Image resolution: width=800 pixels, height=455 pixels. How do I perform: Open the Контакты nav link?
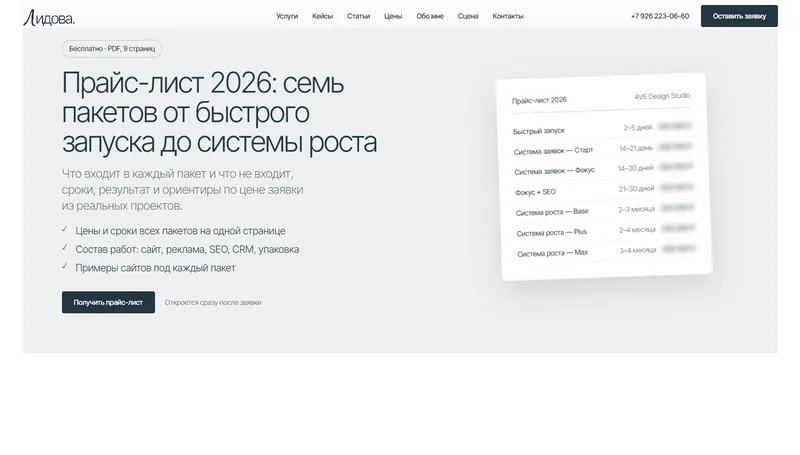(508, 16)
